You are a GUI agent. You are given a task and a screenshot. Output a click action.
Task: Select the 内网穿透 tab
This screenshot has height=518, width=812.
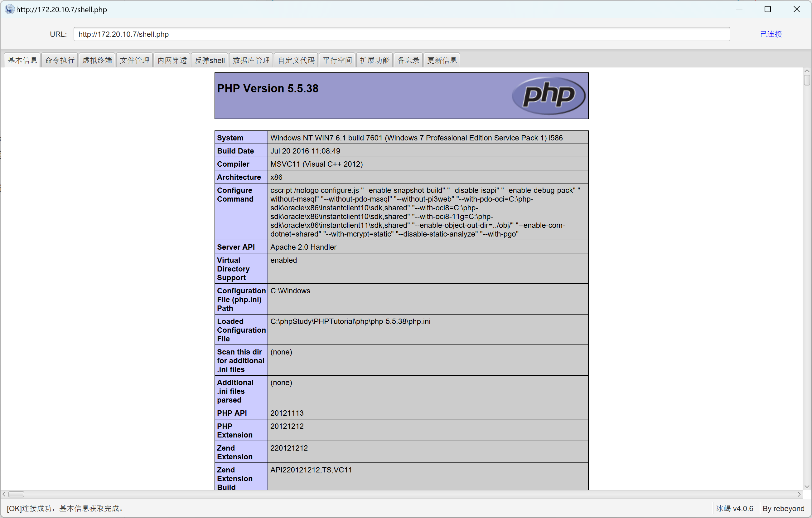pos(172,61)
